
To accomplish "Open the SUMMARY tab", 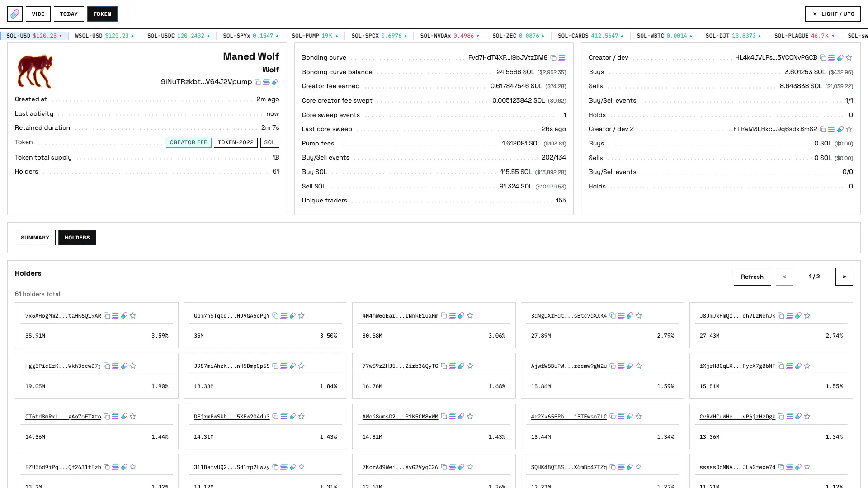I will pos(35,238).
